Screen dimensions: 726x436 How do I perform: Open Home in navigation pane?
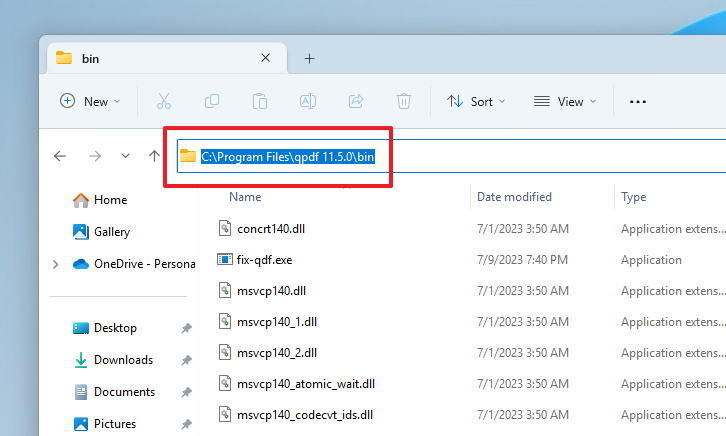[x=100, y=200]
